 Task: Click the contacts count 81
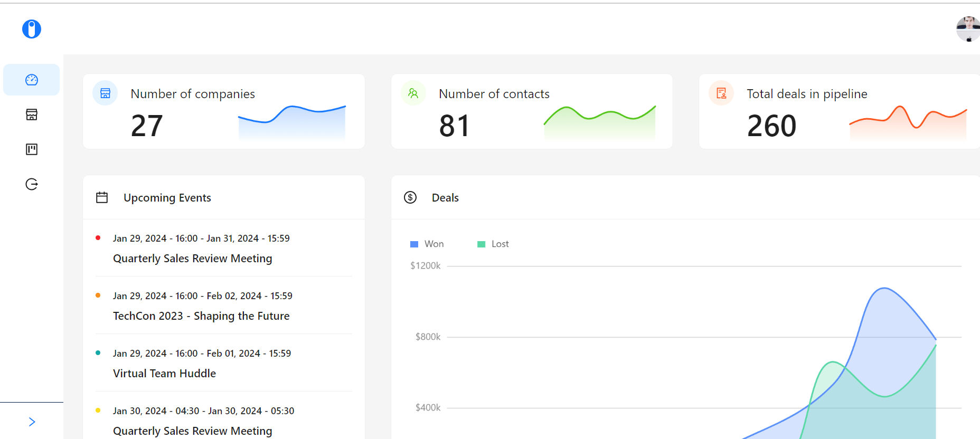[x=455, y=126]
